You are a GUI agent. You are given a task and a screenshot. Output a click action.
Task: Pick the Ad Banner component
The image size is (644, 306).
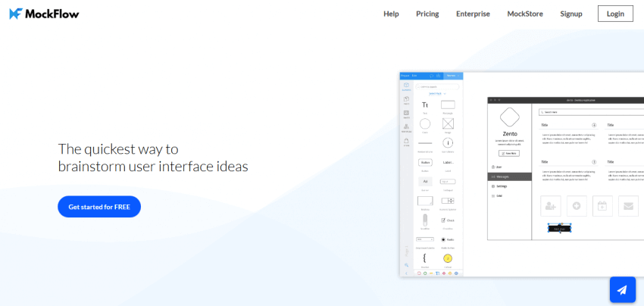tap(425, 183)
